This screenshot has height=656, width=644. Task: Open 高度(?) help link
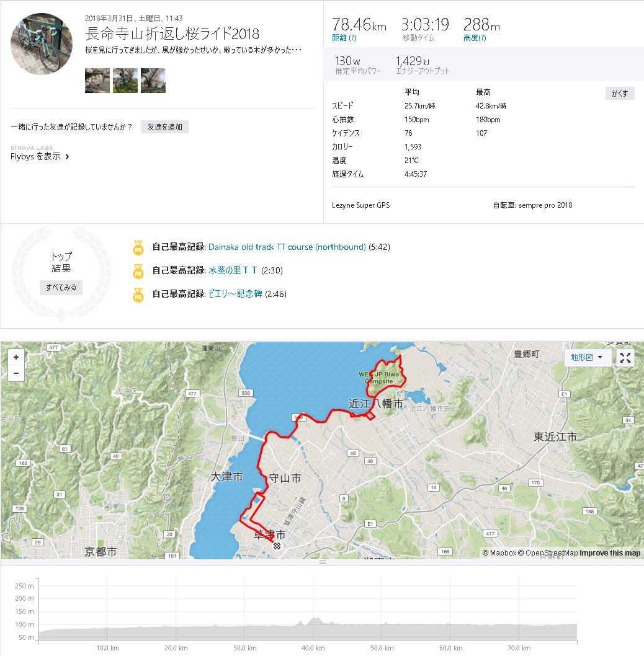tap(475, 38)
